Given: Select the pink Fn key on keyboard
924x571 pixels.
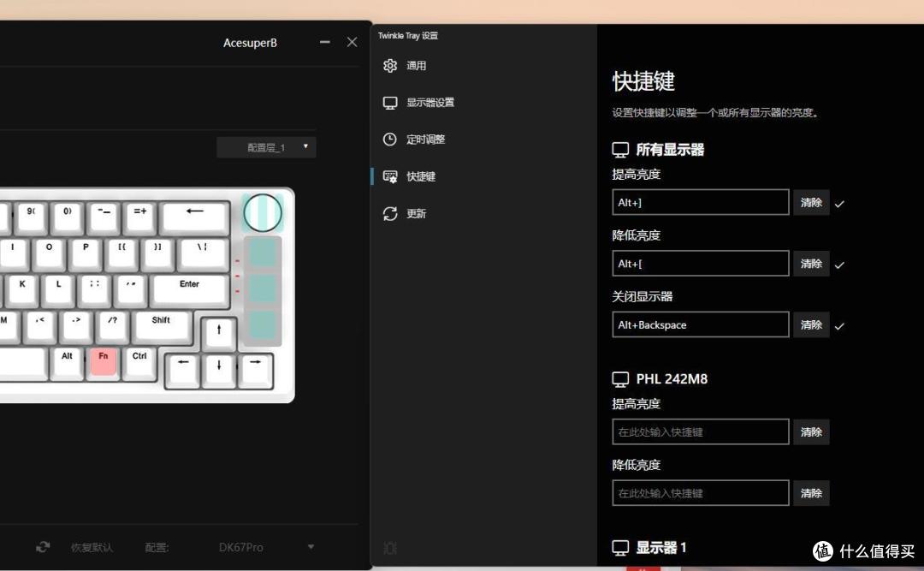Looking at the screenshot, I should (x=104, y=361).
